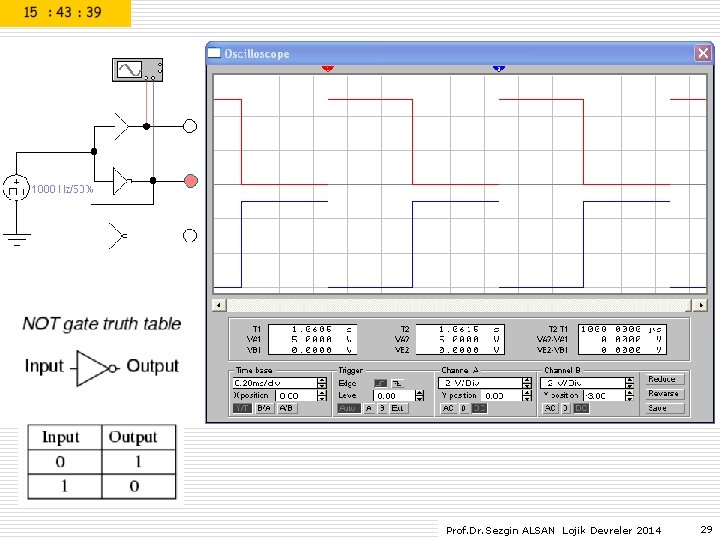
Task: Adjust the Channel A V/Div stepper
Action: point(527,382)
